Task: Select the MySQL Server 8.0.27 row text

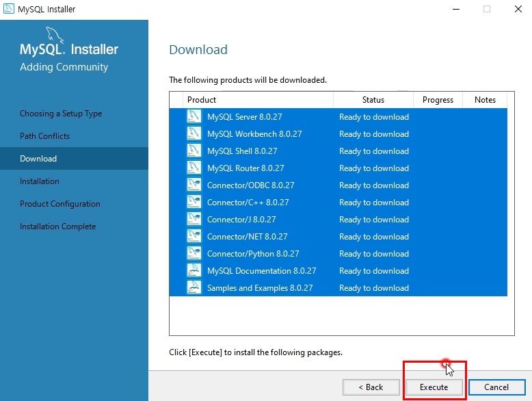Action: (x=245, y=117)
